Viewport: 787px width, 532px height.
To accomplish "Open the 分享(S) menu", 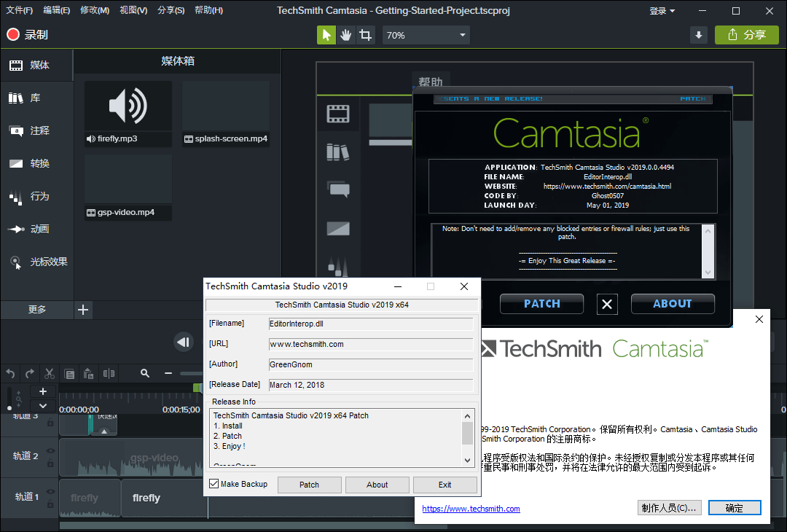I will pos(171,10).
